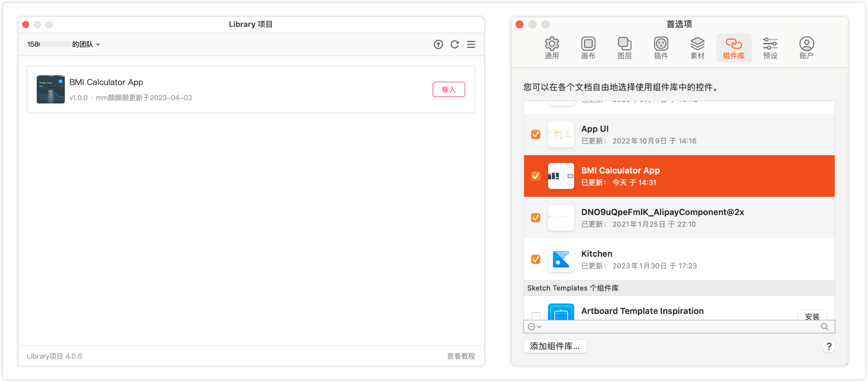The width and height of the screenshot is (868, 382).
Task: Open the 素材 assets preferences
Action: point(697,48)
